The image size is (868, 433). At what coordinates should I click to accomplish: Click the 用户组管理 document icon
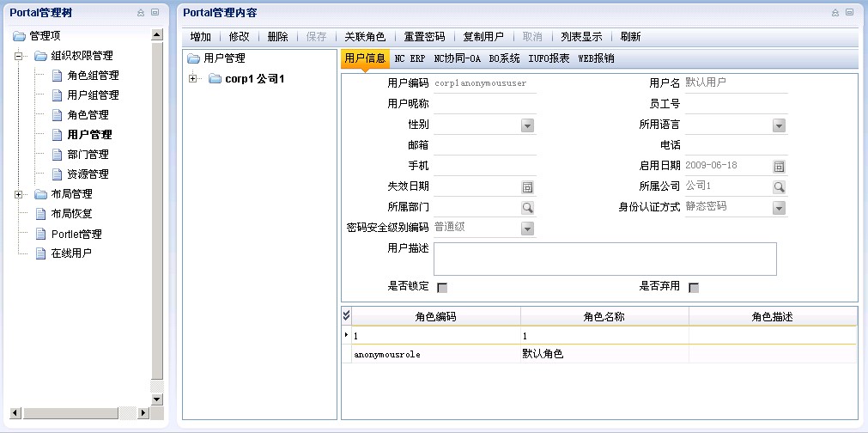point(57,95)
